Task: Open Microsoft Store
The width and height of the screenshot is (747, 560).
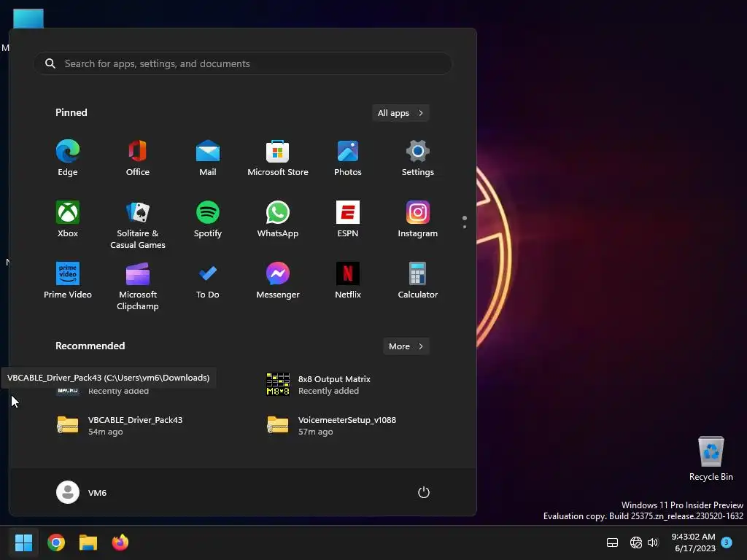Action: 278,158
